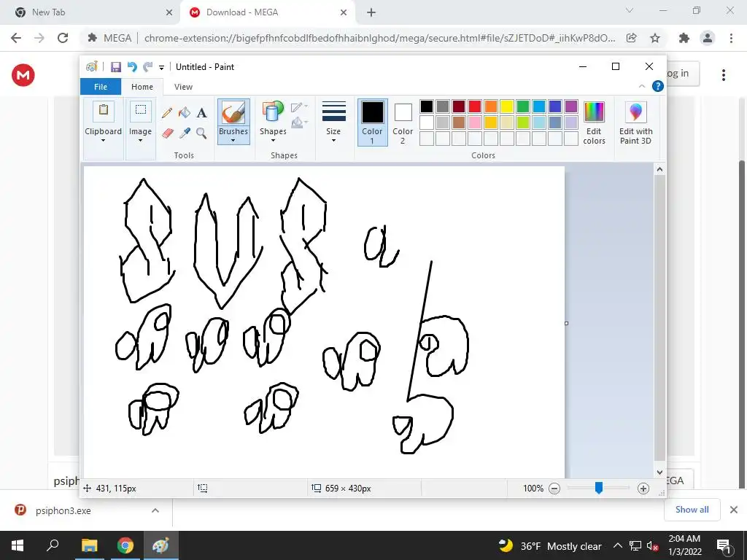Open a new browser tab with plus
This screenshot has width=747, height=560.
tap(371, 12)
